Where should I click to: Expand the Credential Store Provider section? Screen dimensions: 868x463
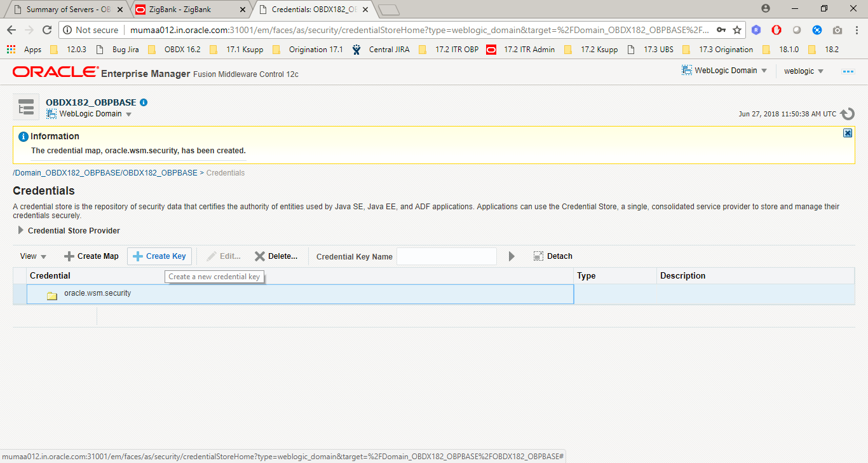pos(21,230)
